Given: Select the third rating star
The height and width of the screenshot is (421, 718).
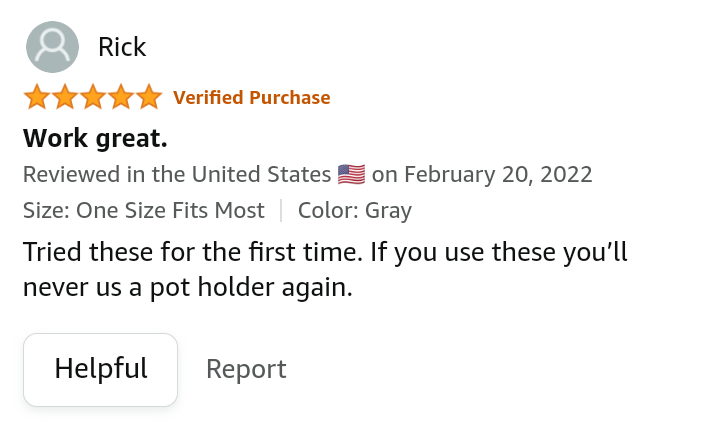Looking at the screenshot, I should [x=93, y=98].
